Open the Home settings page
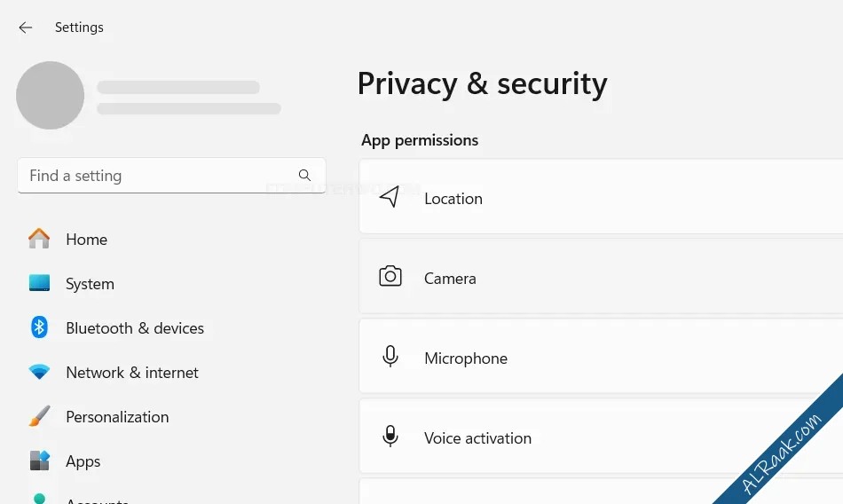 (x=87, y=240)
